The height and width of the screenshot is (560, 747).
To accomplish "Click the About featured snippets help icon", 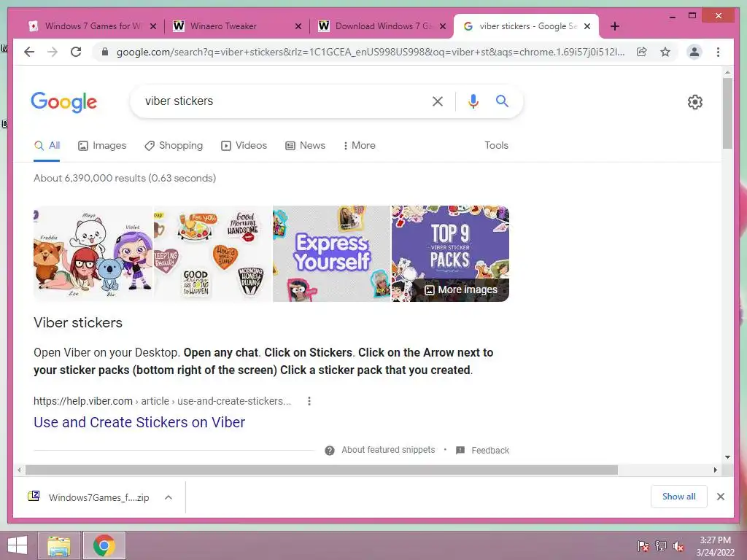I will point(329,451).
